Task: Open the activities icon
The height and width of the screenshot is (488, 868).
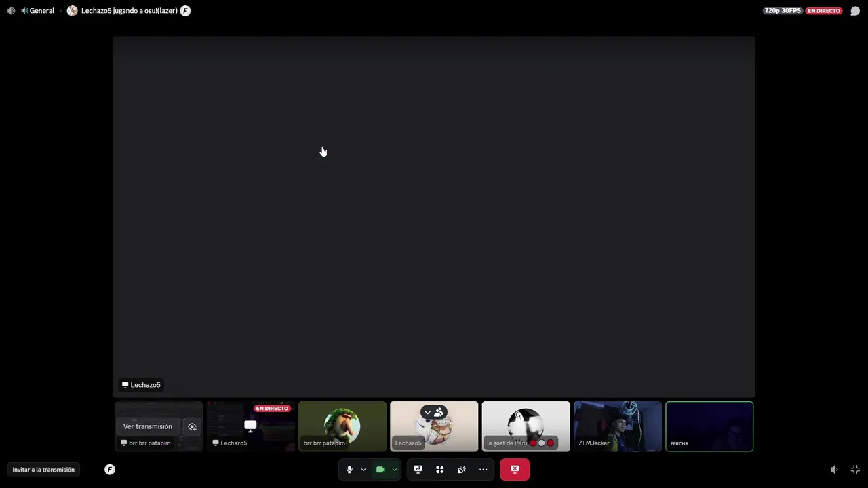Action: [440, 470]
